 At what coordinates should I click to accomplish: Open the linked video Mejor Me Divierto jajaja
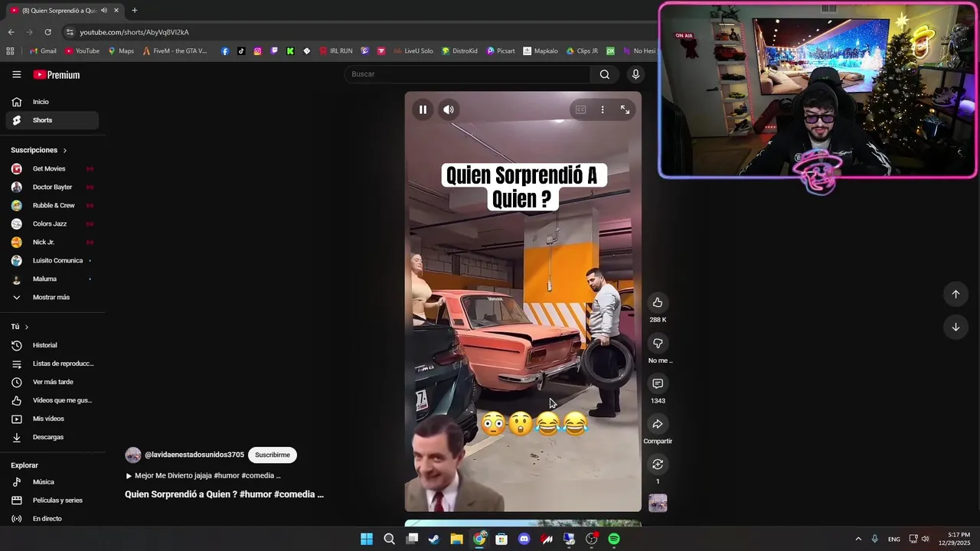coord(203,475)
